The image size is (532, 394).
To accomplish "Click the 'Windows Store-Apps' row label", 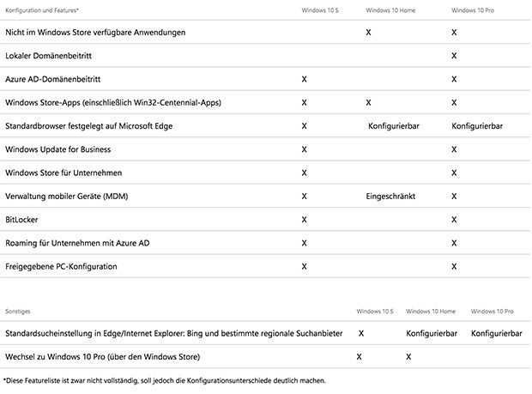I will click(x=113, y=102).
